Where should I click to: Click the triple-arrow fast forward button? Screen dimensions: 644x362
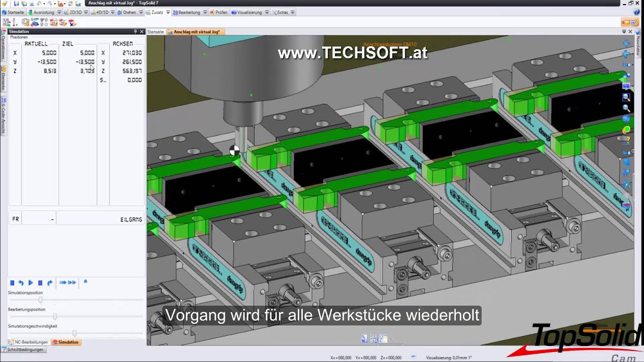63,283
